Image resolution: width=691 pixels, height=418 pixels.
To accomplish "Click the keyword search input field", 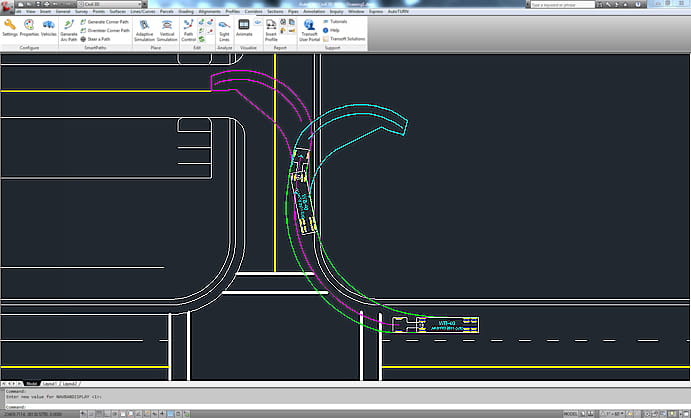I will click(562, 4).
